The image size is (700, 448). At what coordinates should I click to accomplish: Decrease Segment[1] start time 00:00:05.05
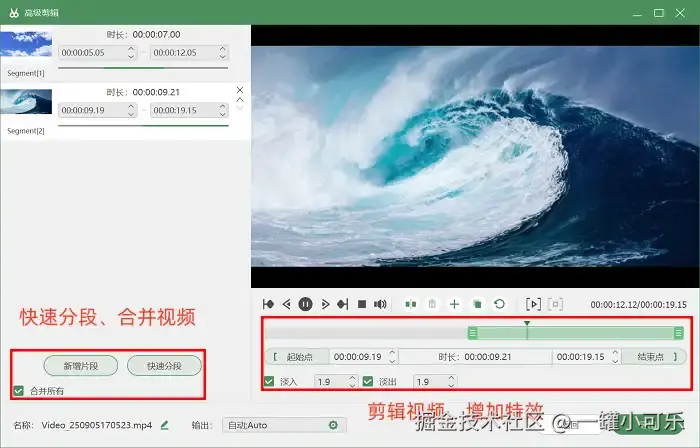point(131,57)
